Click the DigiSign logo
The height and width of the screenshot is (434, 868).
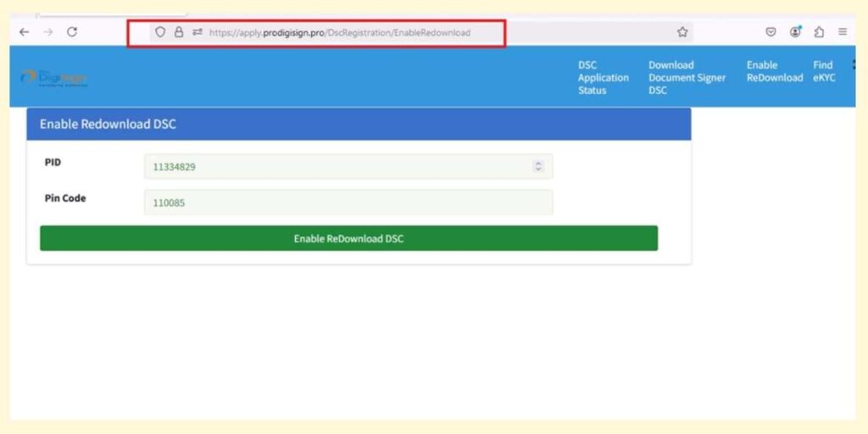point(53,77)
